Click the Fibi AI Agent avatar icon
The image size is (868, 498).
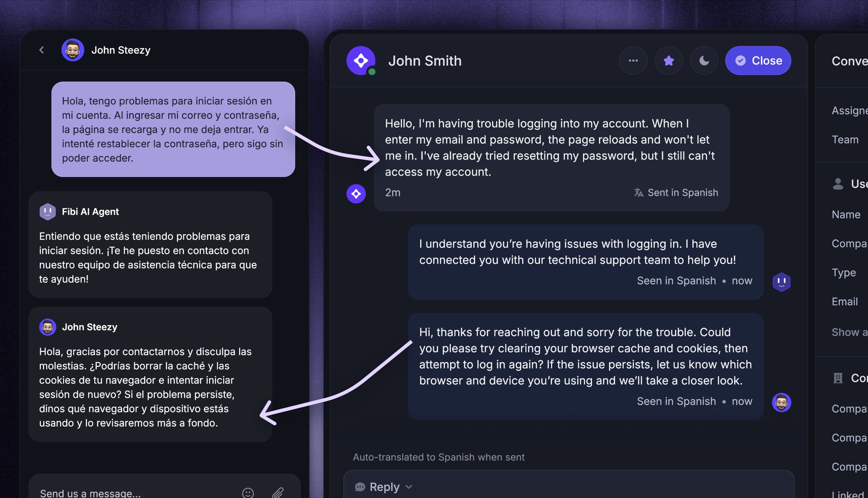[x=48, y=212]
